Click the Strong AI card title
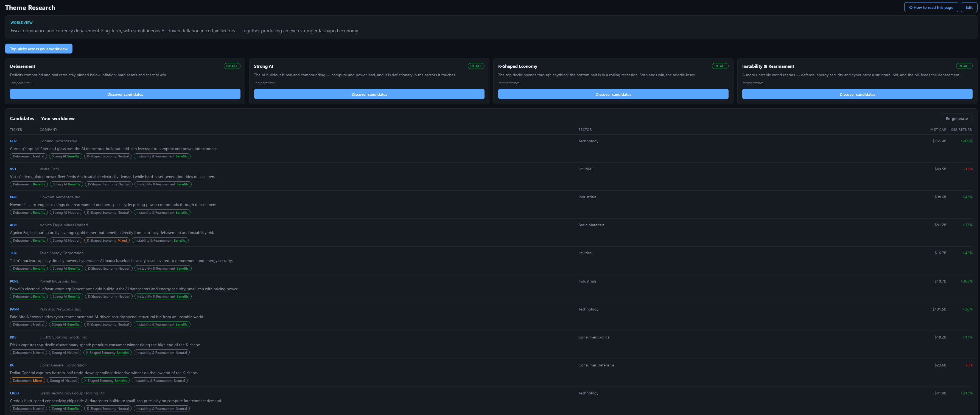Viewport: 980px width, 415px height. point(263,66)
